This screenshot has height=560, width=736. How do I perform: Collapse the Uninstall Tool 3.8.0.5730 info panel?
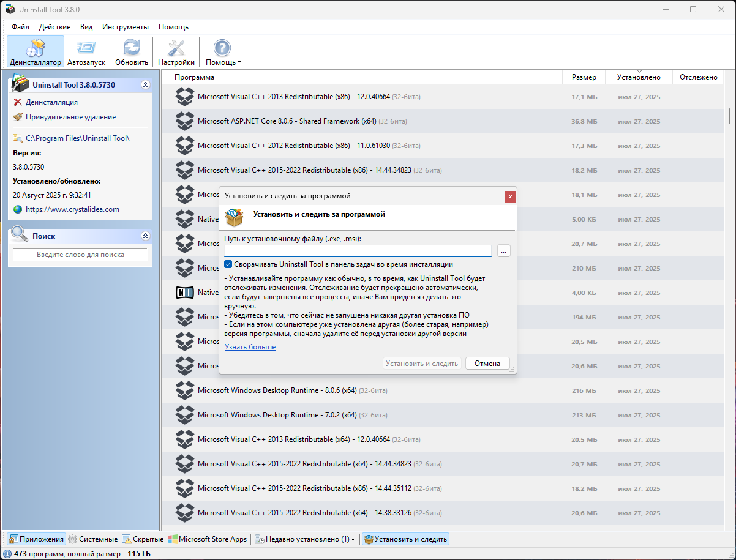pos(145,85)
